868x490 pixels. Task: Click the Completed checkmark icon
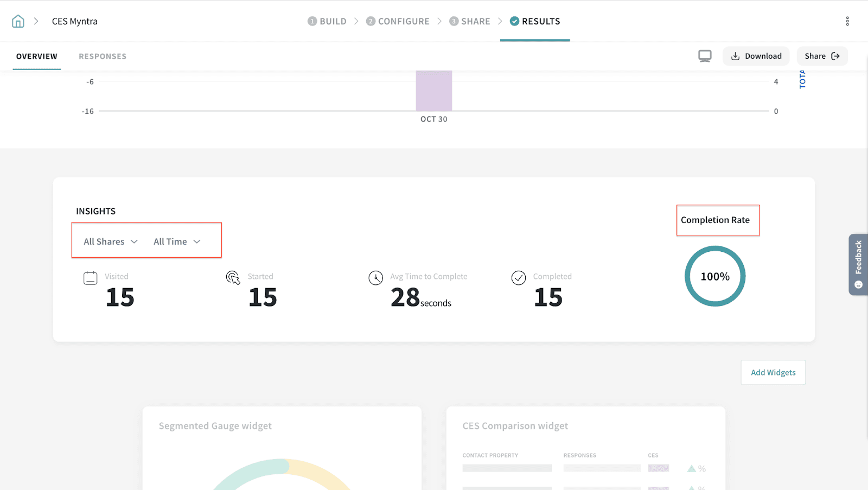click(x=519, y=278)
